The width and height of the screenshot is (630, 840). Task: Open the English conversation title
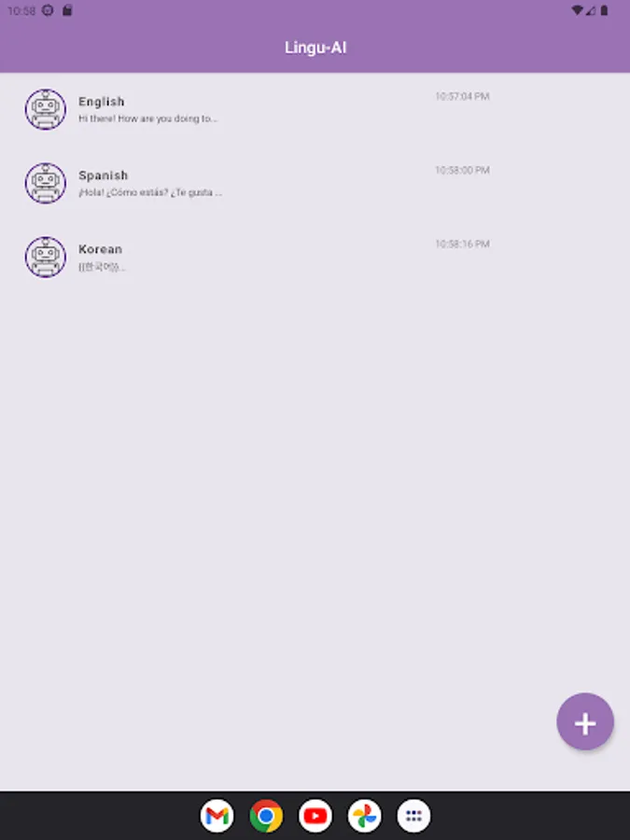(x=101, y=102)
